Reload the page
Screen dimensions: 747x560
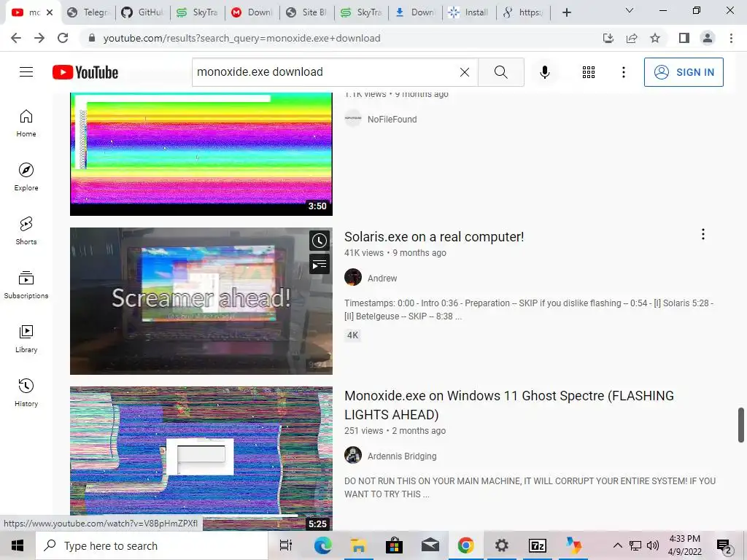(63, 38)
